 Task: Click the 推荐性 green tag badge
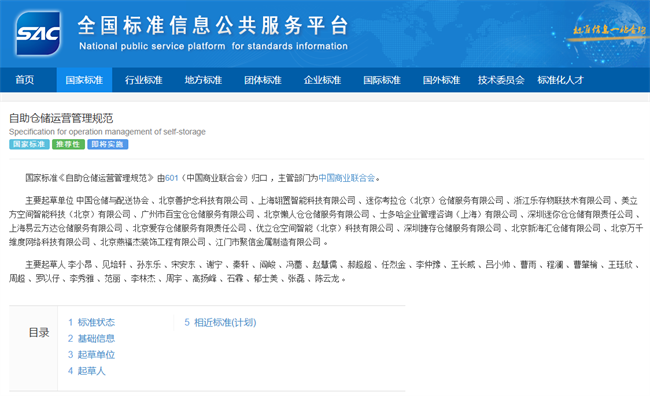68,144
